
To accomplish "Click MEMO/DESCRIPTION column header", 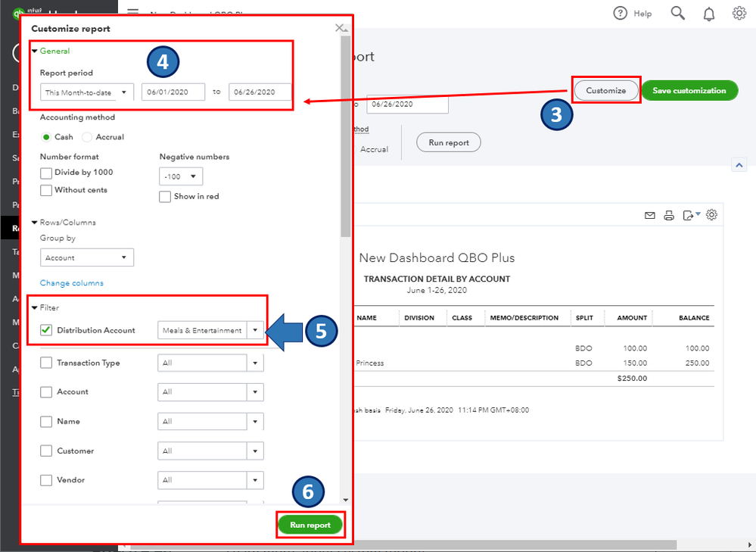I will pyautogui.click(x=524, y=318).
